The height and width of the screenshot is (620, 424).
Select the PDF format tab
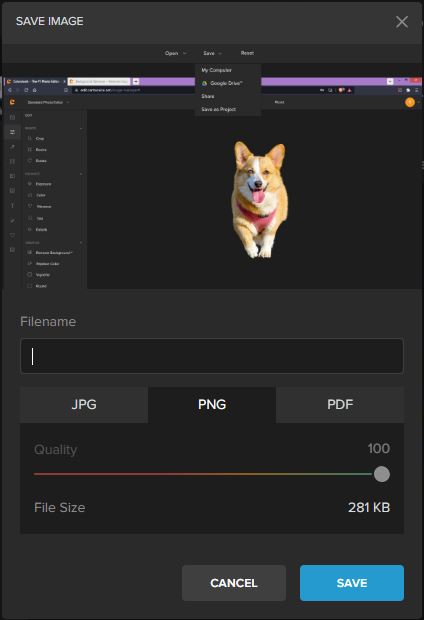[340, 405]
